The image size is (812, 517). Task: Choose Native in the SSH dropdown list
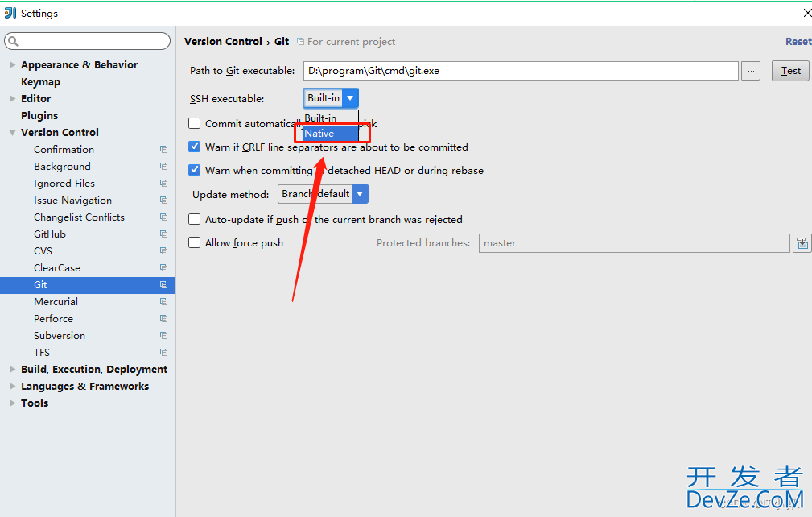(331, 133)
